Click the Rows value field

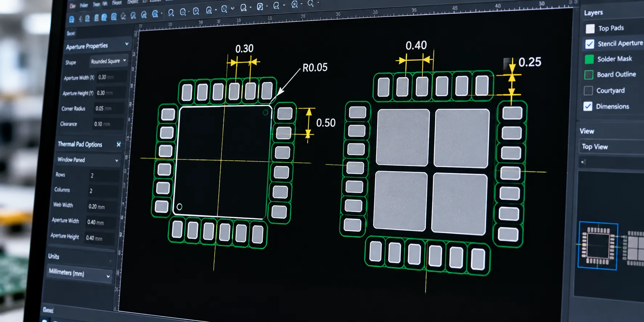[x=104, y=176]
